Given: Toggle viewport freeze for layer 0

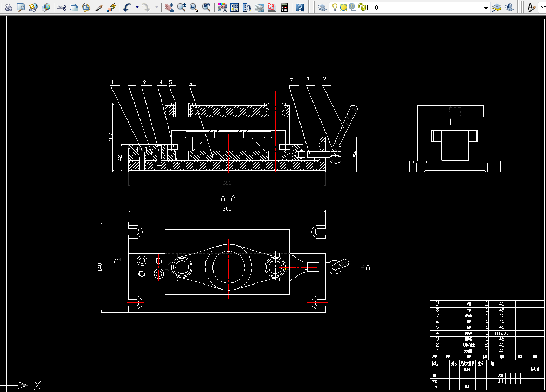Looking at the screenshot, I should click(352, 8).
